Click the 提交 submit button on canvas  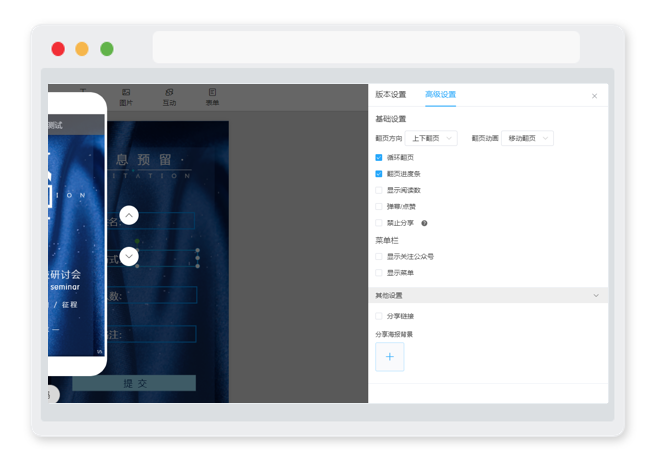tap(134, 383)
